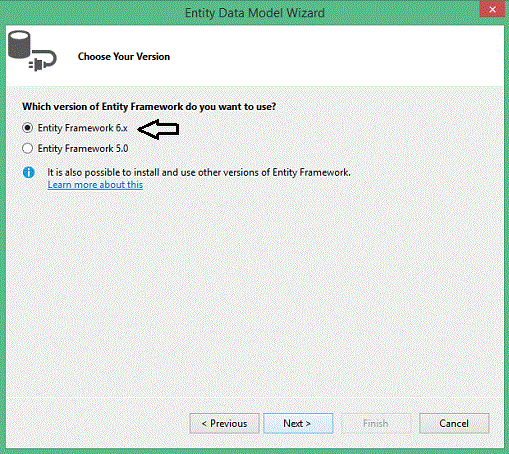Click the 'Entity Data Model Wizard' title bar
The width and height of the screenshot is (509, 454).
(x=255, y=13)
